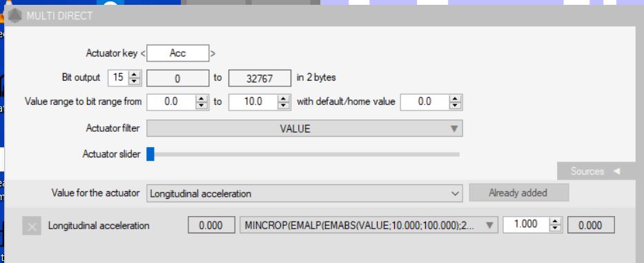Image resolution: width=644 pixels, height=263 pixels.
Task: Click the Already added button
Action: [519, 193]
